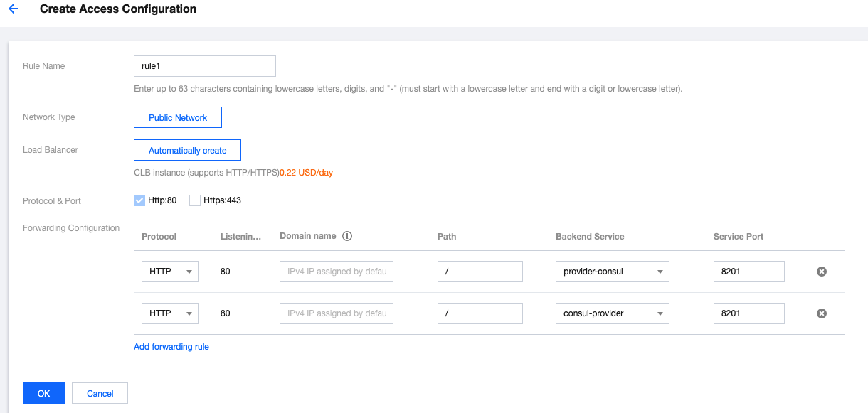Click the Domain name info icon
Viewport: 868px width, 413px height.
pyautogui.click(x=347, y=236)
